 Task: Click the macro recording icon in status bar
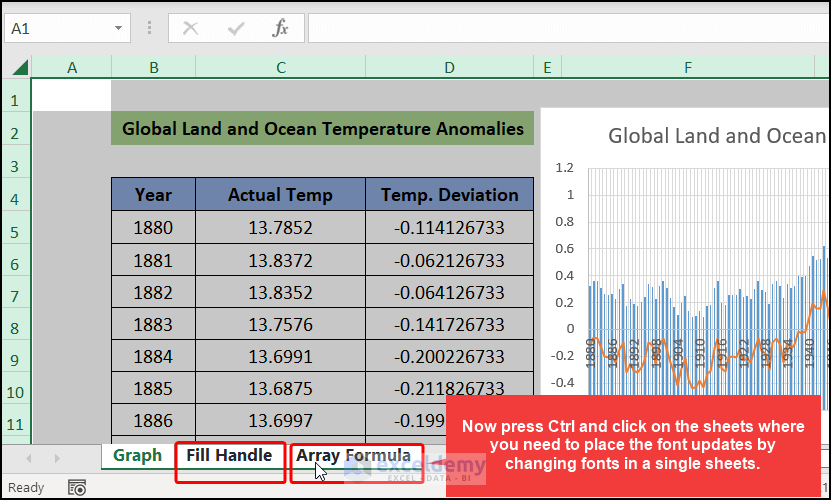pos(77,487)
